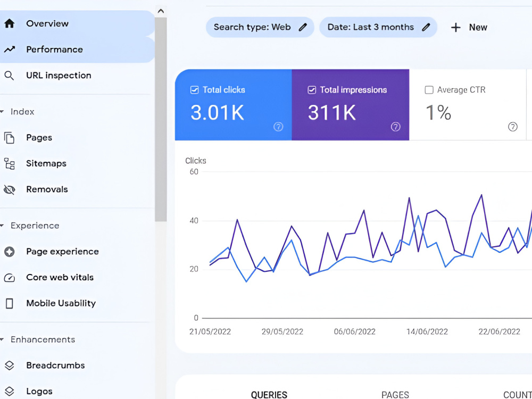
Task: Click the Date: Last 3 months chip
Action: click(x=378, y=27)
